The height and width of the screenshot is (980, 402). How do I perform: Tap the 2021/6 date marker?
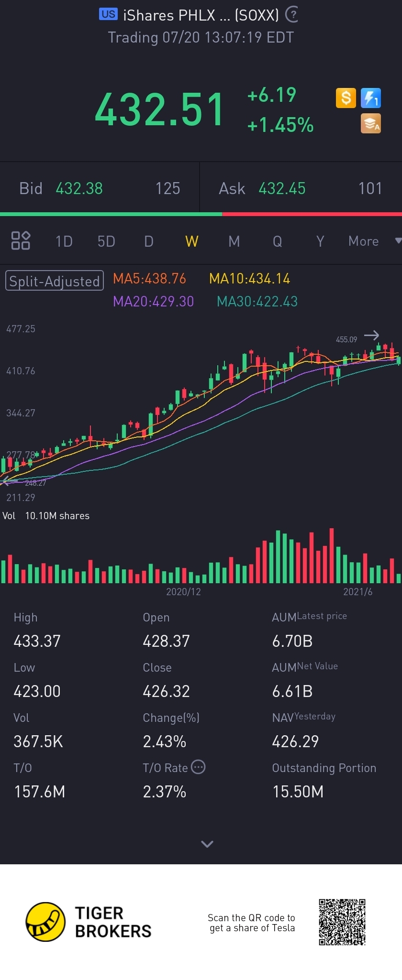point(357,592)
